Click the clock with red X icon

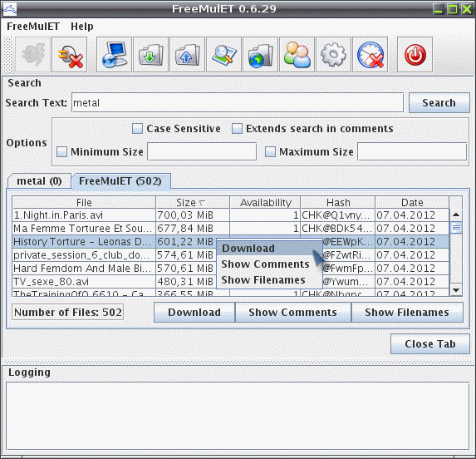pos(370,55)
